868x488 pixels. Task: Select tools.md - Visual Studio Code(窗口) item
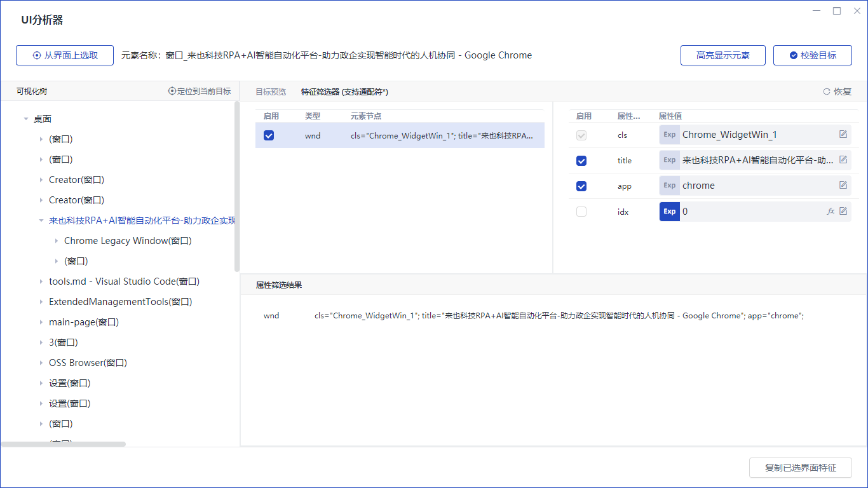pyautogui.click(x=124, y=281)
